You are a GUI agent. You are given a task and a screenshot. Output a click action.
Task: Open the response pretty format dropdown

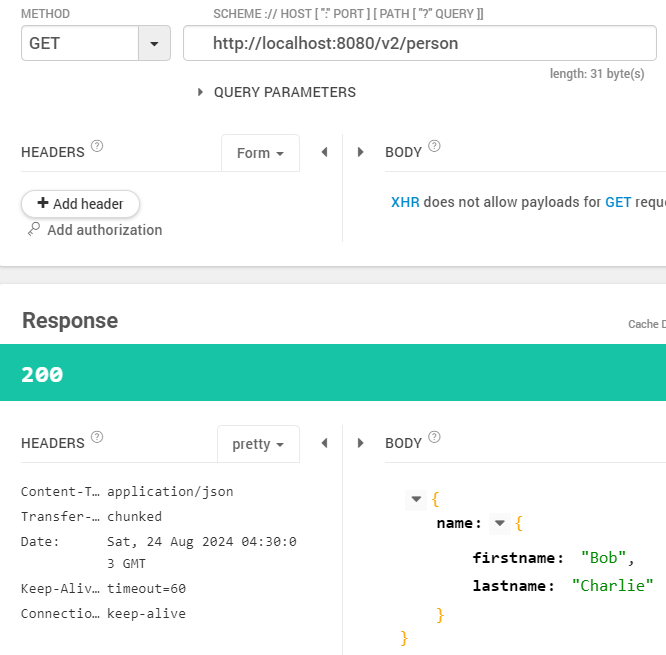click(x=258, y=444)
